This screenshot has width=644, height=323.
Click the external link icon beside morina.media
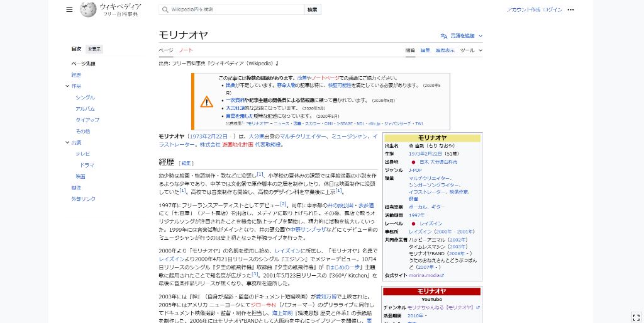pos(442,275)
